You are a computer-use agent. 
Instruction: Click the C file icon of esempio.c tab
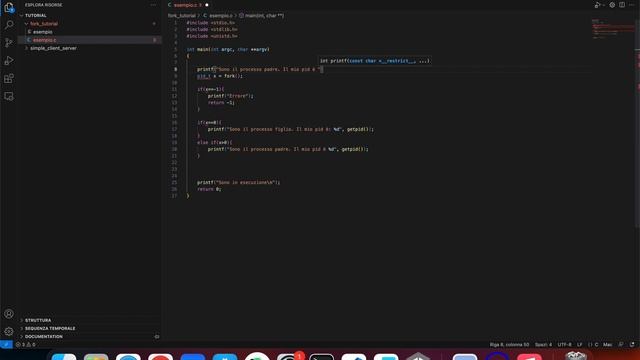click(169, 5)
